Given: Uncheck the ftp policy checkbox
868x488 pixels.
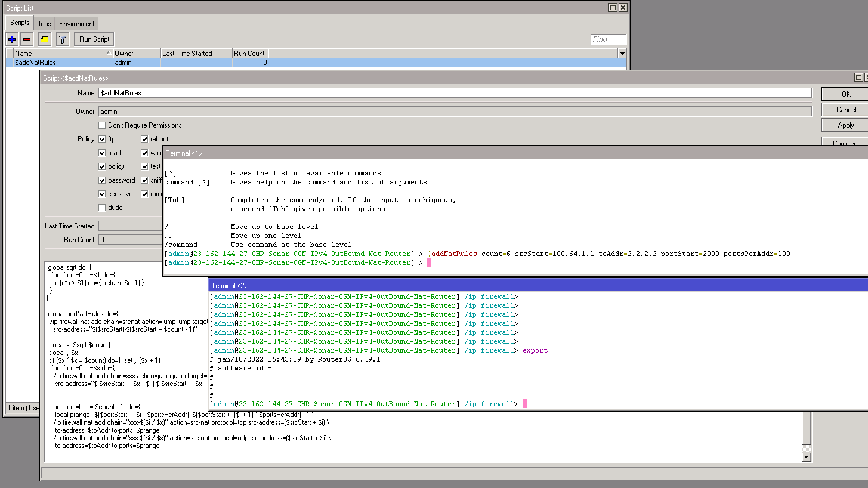Looking at the screenshot, I should pyautogui.click(x=102, y=139).
